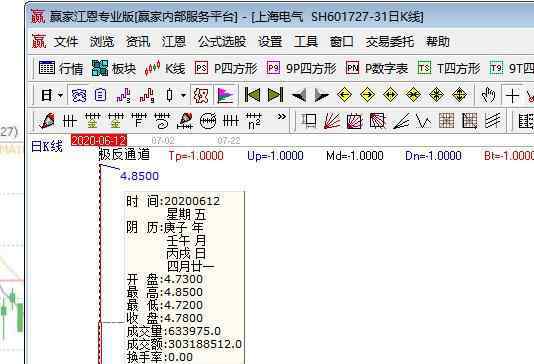Open the 公式选股 menu
Screen dimensions: 534x364
(x=222, y=42)
